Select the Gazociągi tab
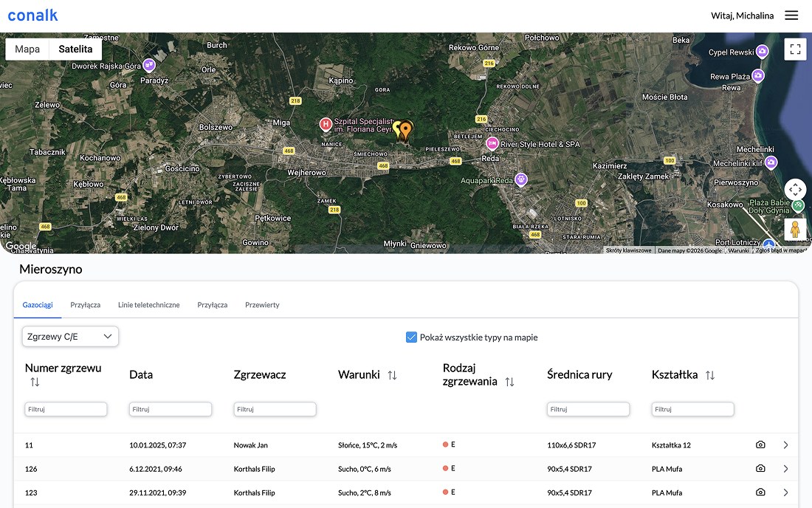Screen dimensions: 812x508 (38, 305)
